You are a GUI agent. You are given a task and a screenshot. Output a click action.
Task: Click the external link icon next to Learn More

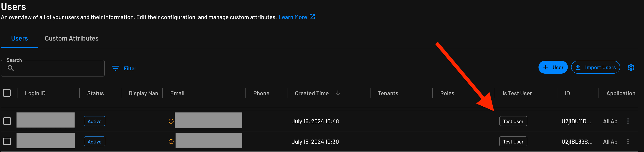[x=312, y=17]
